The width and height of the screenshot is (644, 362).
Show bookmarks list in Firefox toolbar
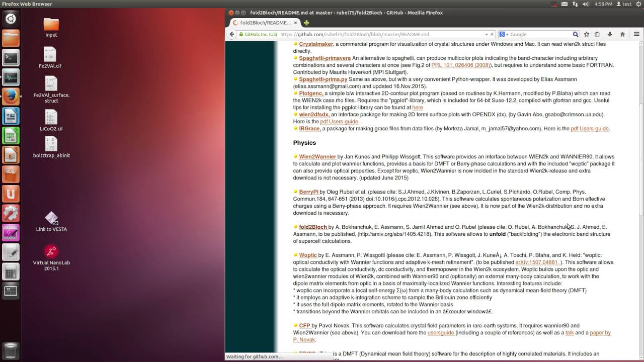click(x=597, y=34)
